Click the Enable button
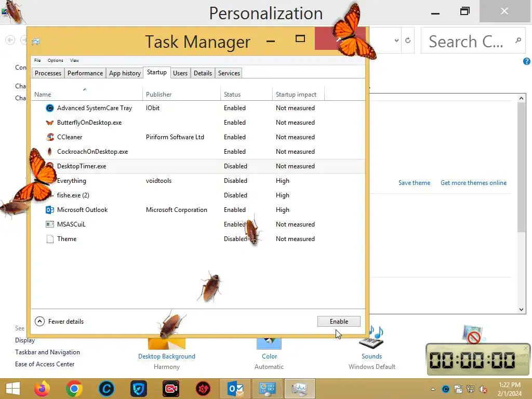The width and height of the screenshot is (532, 399). [x=339, y=321]
